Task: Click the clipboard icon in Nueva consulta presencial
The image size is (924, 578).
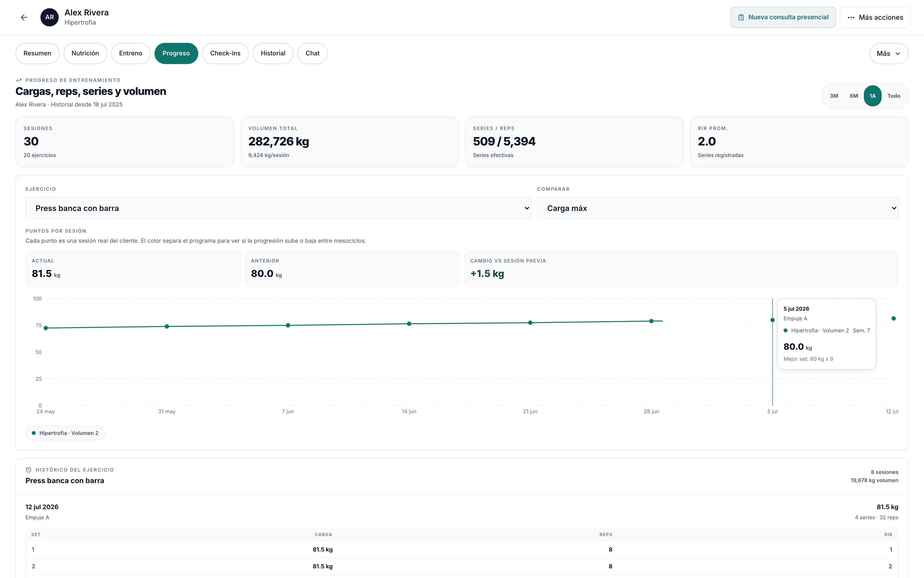Action: click(x=741, y=17)
